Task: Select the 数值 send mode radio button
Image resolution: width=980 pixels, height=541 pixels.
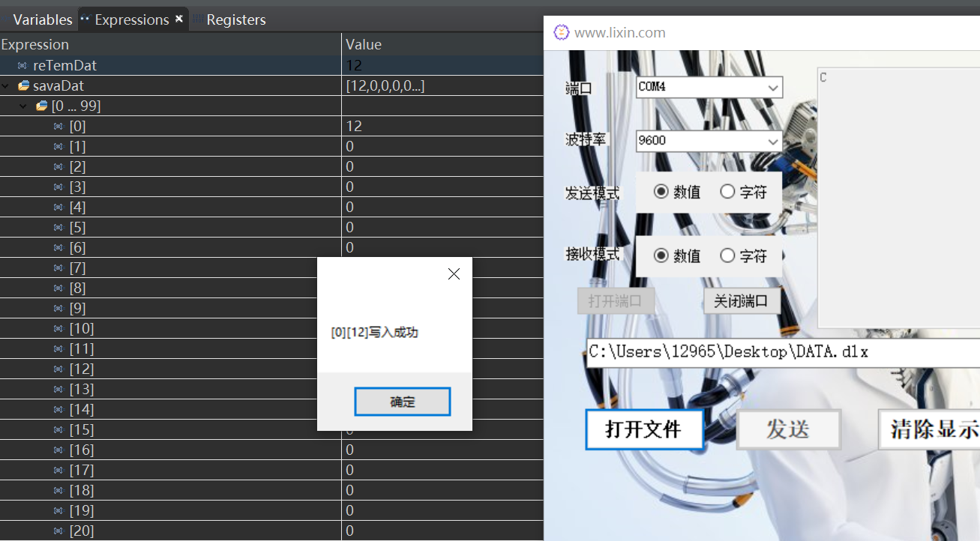Action: [663, 192]
